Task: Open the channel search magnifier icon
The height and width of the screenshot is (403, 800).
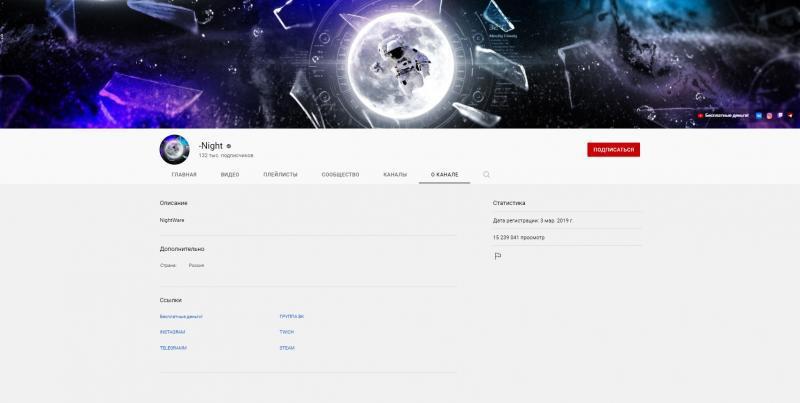Action: coord(486,174)
